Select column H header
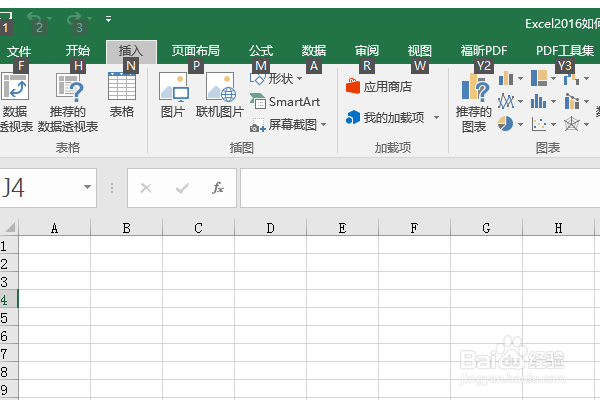600x400 pixels. (558, 228)
